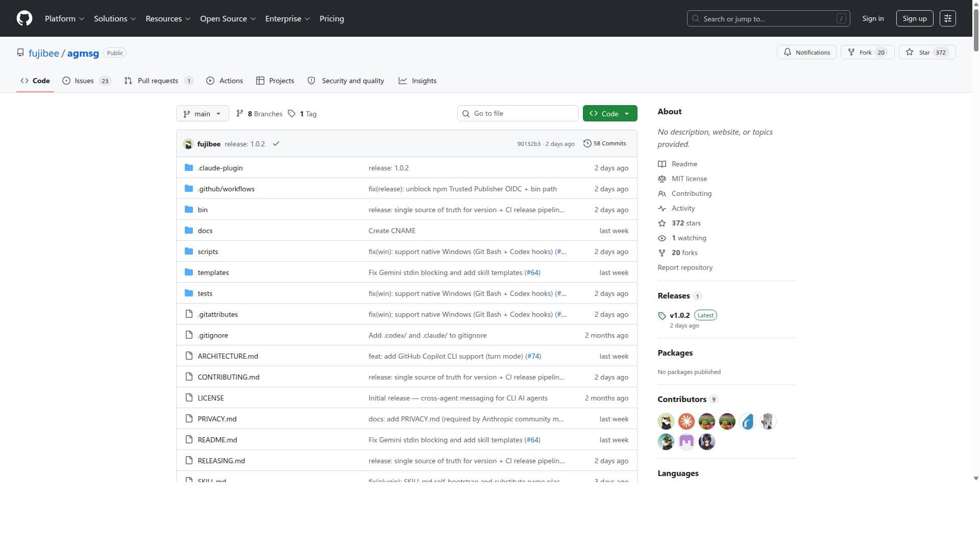This screenshot has width=980, height=551.
Task: Open the green Code dropdown button
Action: point(610,114)
